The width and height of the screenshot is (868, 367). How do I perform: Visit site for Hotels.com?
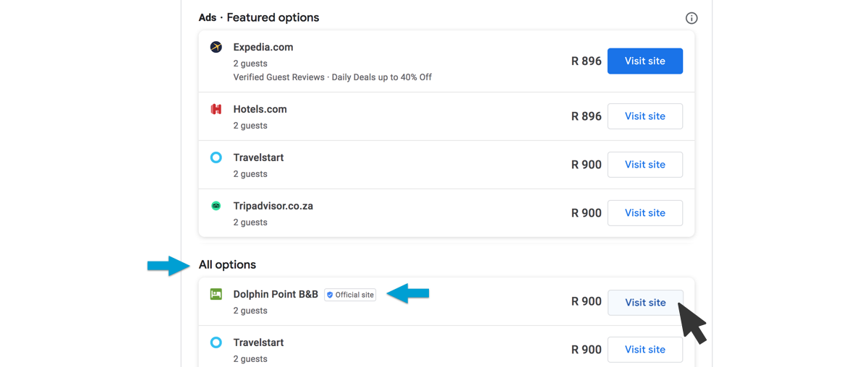tap(645, 116)
